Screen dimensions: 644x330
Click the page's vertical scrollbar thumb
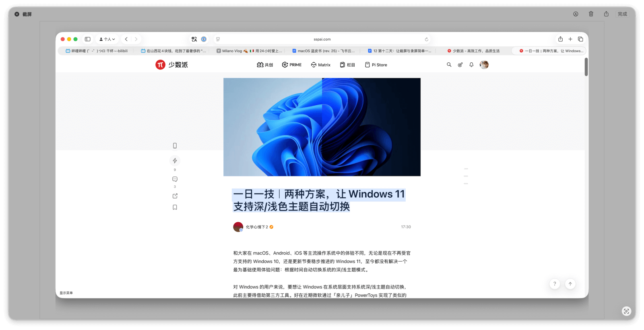586,67
